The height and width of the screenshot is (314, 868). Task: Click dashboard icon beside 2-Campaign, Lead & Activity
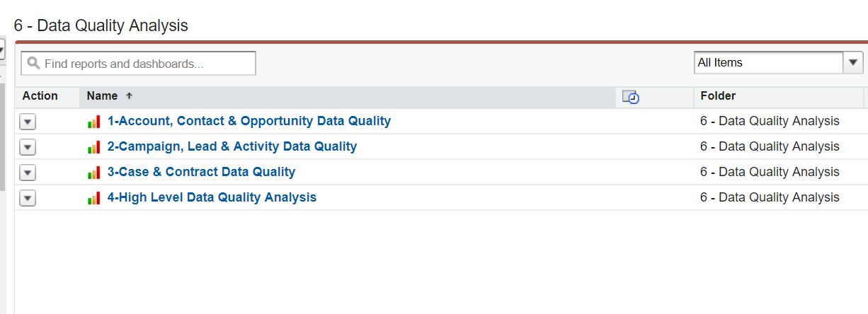pos(93,147)
